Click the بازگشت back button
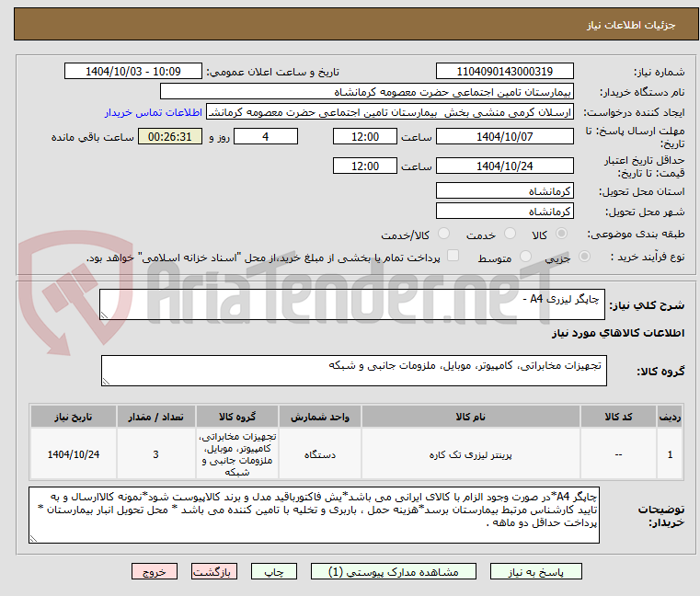Viewport: 700px width, 596px height. 213,571
